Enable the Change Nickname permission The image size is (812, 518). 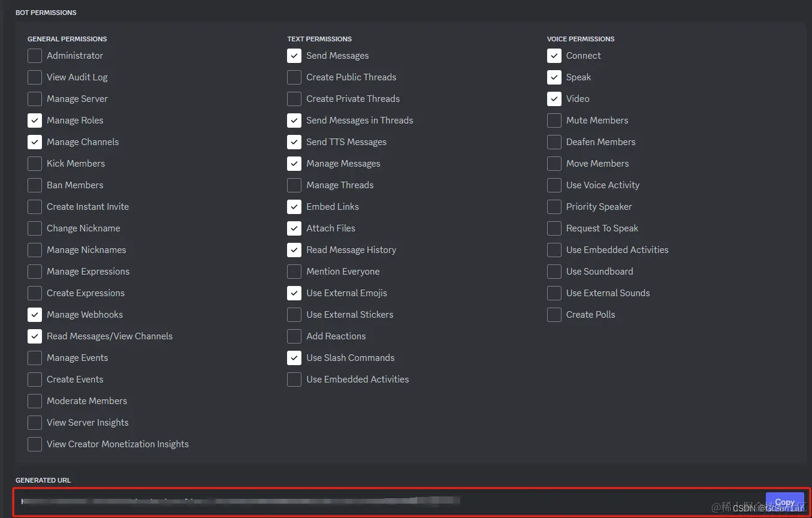(x=35, y=228)
